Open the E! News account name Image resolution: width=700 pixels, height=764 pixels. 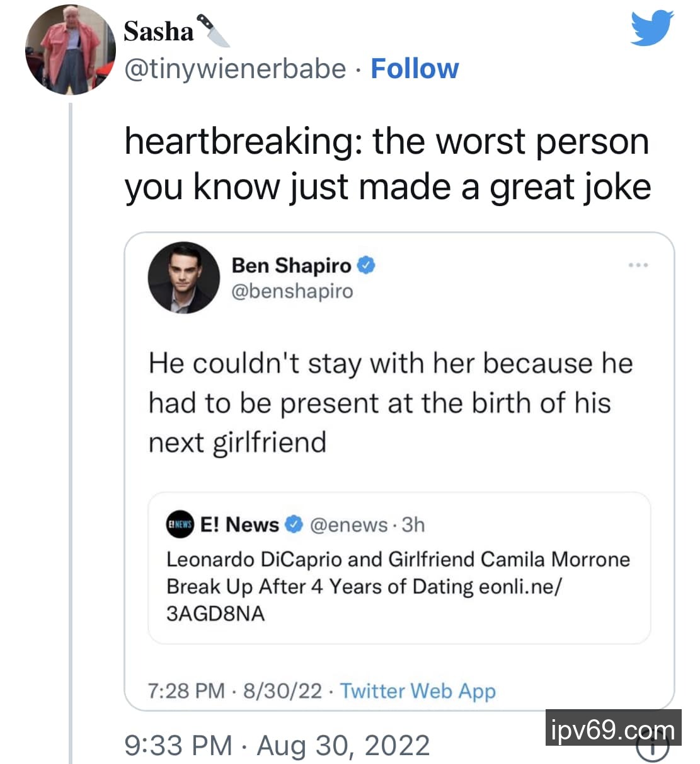pos(239,524)
